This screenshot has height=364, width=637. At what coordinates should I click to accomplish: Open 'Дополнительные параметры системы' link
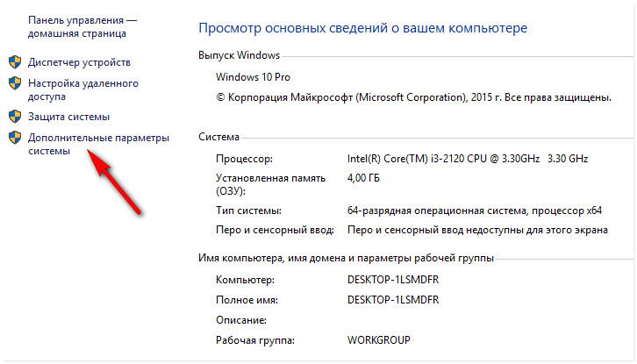[98, 144]
